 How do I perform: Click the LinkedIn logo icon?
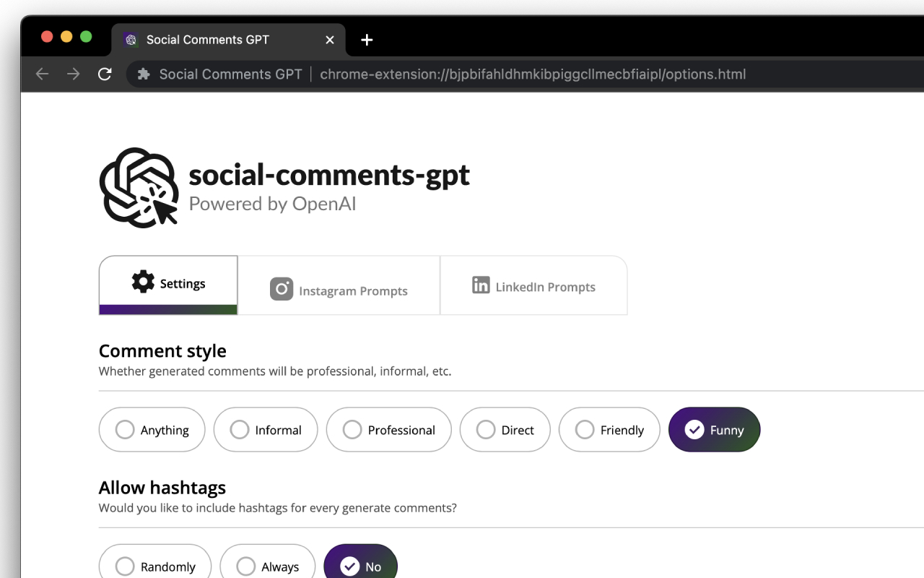coord(481,285)
